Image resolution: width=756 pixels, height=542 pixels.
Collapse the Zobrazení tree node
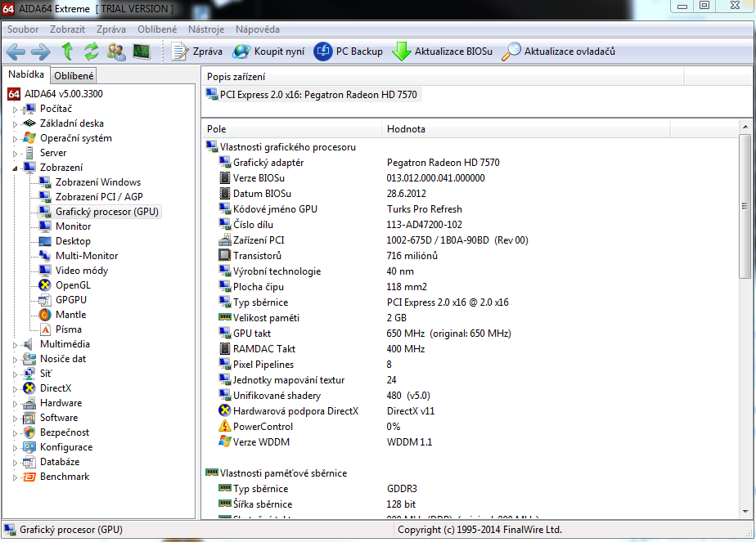coord(15,168)
